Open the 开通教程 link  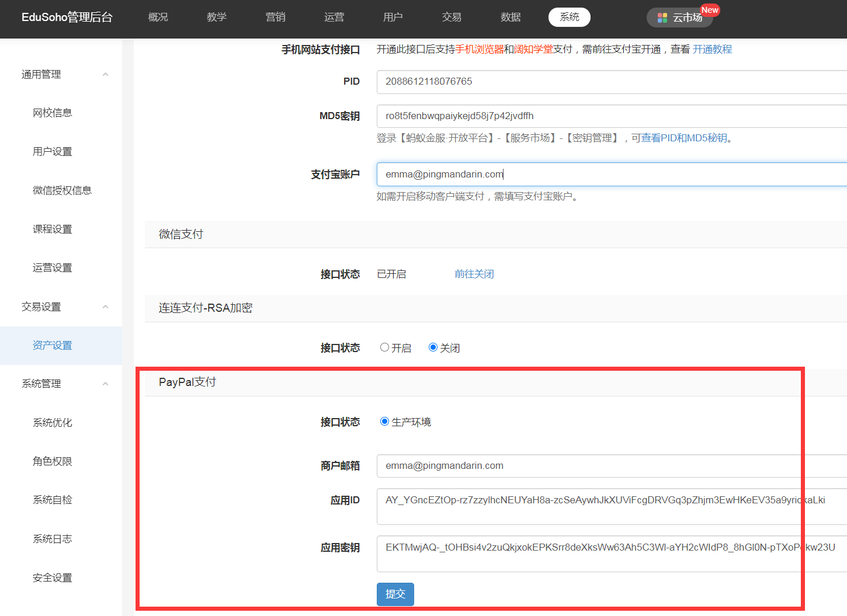[x=712, y=50]
